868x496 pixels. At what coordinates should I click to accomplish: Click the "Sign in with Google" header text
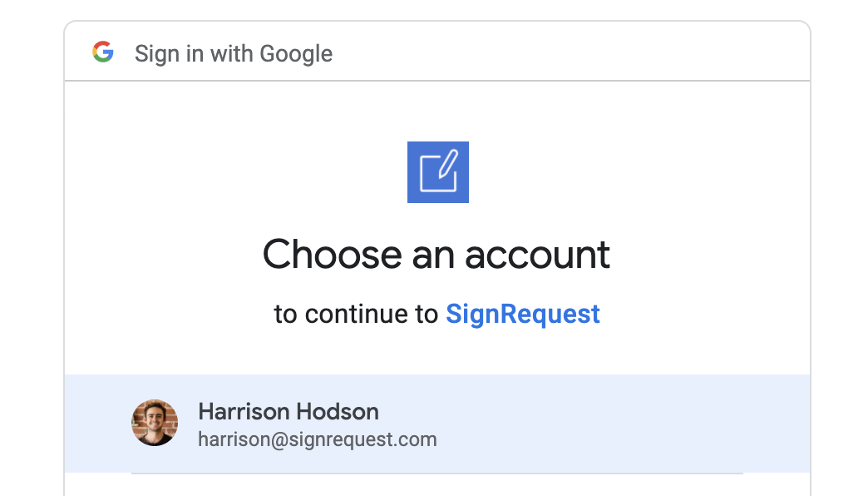tap(234, 54)
